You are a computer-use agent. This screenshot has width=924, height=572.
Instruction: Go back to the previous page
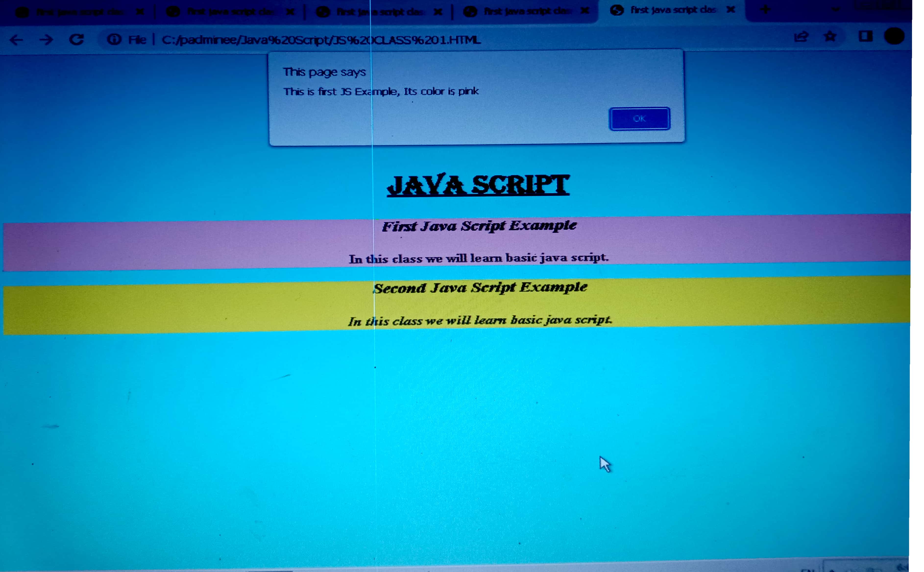(16, 40)
